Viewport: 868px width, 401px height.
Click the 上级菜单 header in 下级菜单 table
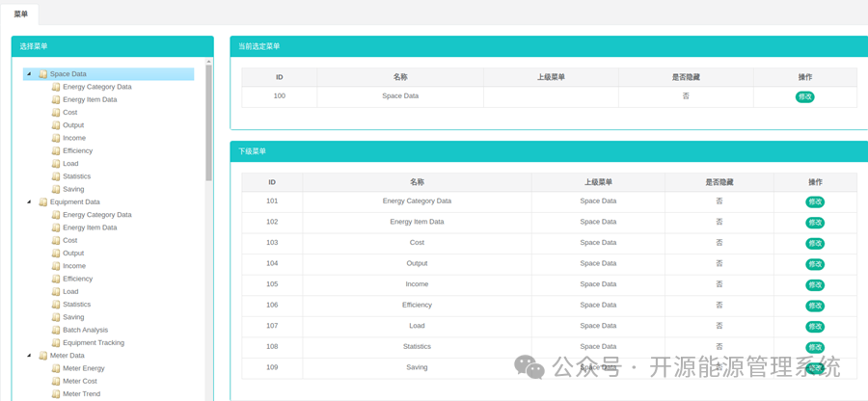(x=598, y=182)
